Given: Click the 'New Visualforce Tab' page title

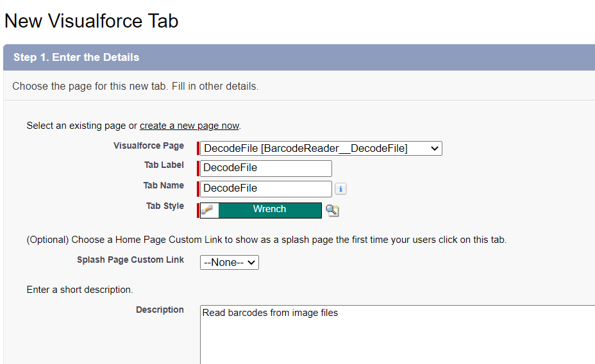Looking at the screenshot, I should tap(91, 21).
